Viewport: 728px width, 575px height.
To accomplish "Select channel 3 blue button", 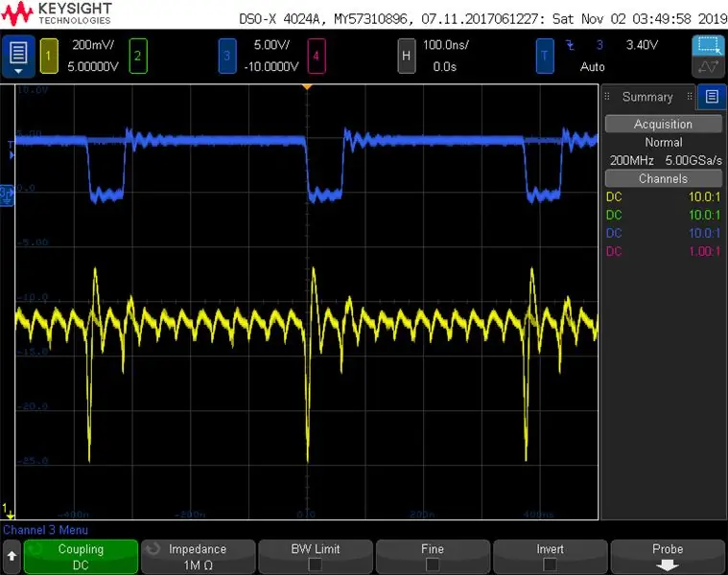I will click(x=227, y=57).
